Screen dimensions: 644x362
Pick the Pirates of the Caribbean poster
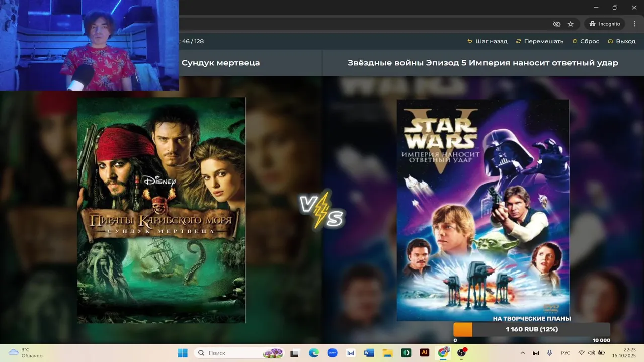click(x=161, y=210)
